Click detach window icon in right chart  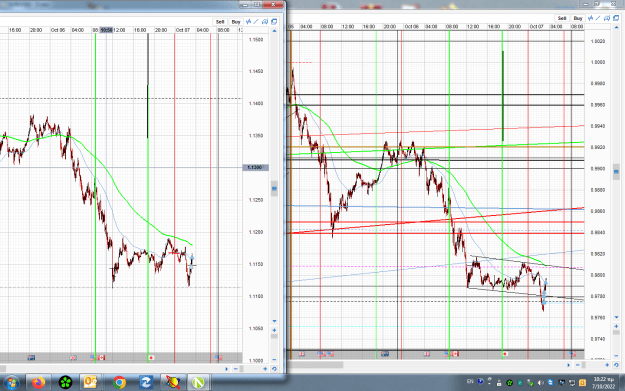click(x=616, y=18)
